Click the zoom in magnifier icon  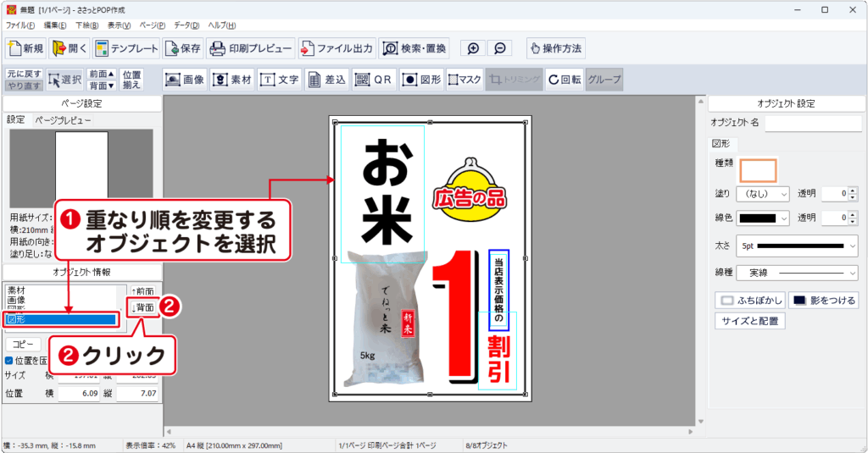point(474,48)
